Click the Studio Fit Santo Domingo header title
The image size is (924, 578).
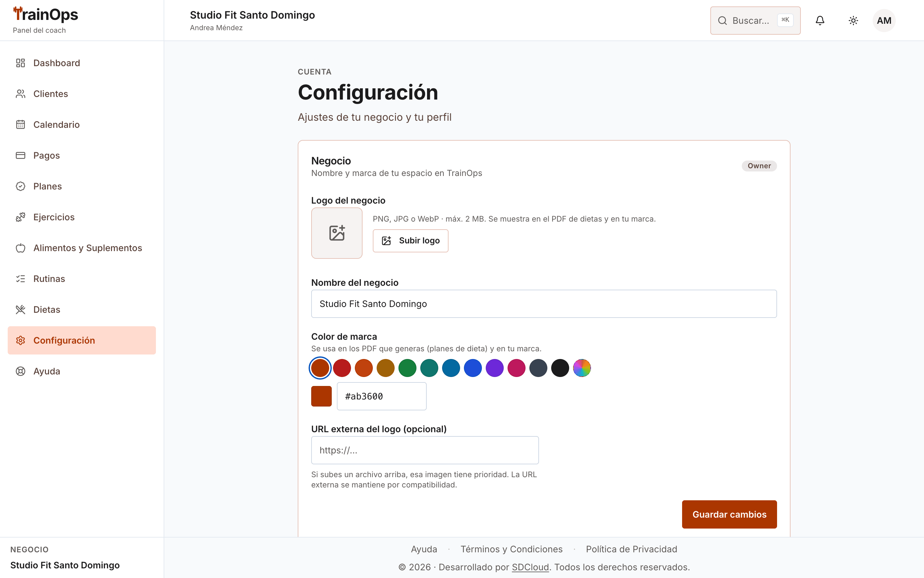(252, 15)
